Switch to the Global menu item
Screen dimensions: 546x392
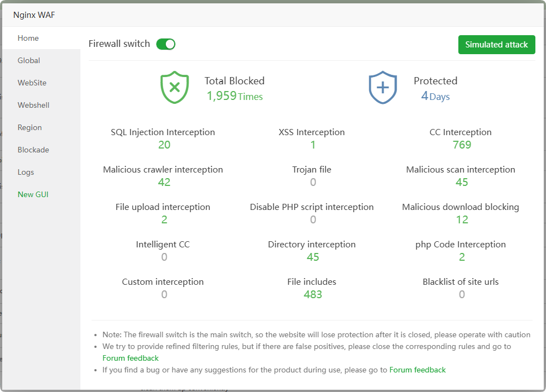pyautogui.click(x=28, y=60)
